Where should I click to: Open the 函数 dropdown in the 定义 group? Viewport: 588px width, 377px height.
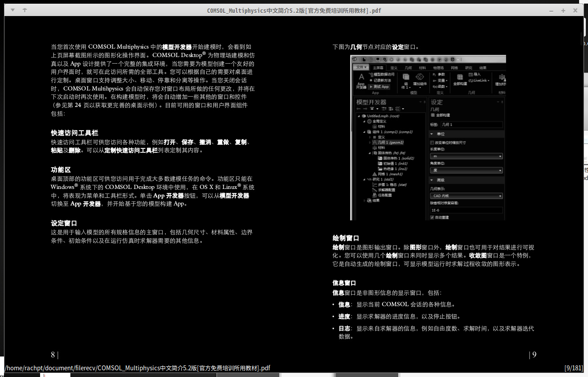[x=440, y=86]
